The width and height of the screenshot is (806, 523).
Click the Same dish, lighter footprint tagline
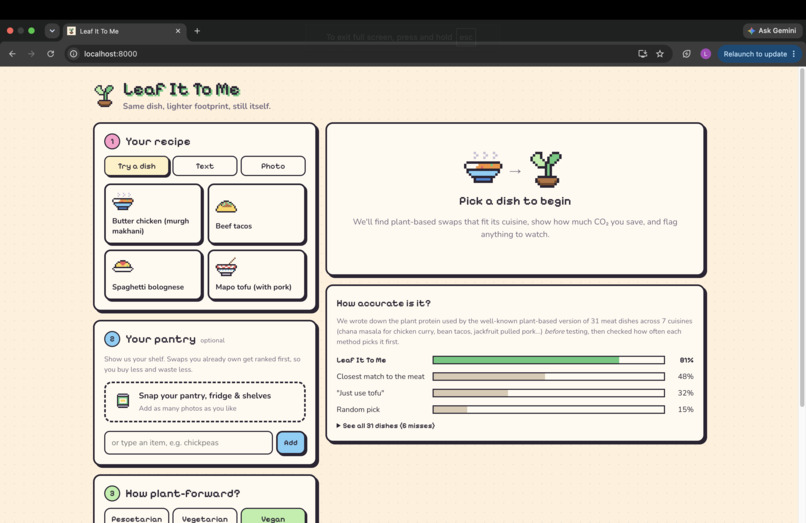[x=196, y=106]
